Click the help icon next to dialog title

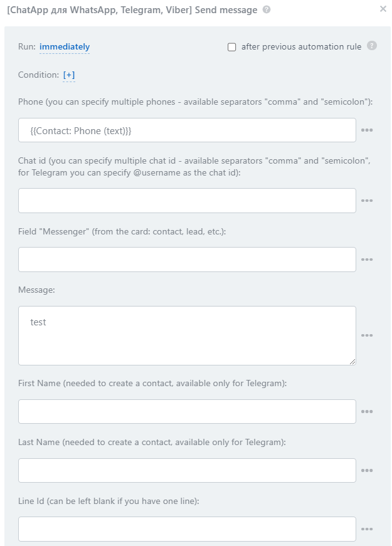pyautogui.click(x=267, y=10)
